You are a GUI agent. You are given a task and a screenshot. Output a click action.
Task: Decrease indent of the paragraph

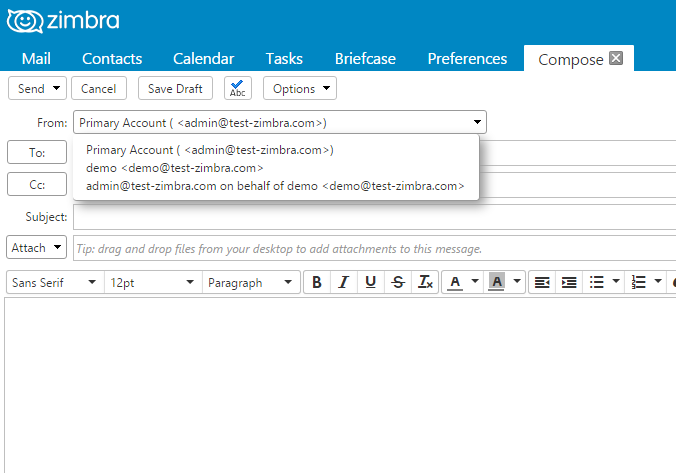[542, 282]
